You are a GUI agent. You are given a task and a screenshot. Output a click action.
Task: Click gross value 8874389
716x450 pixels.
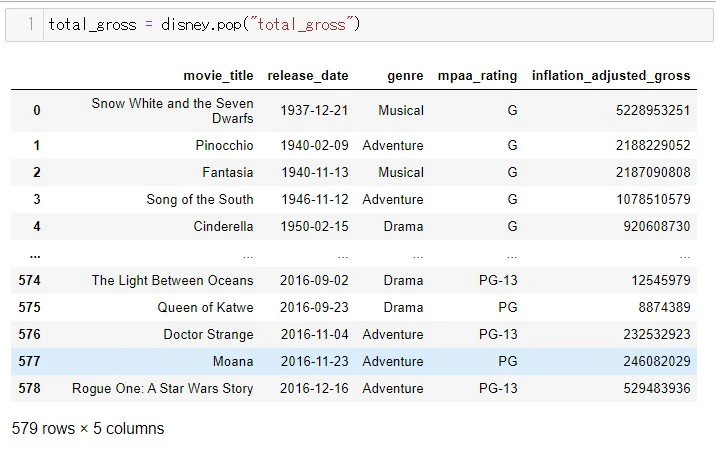664,307
